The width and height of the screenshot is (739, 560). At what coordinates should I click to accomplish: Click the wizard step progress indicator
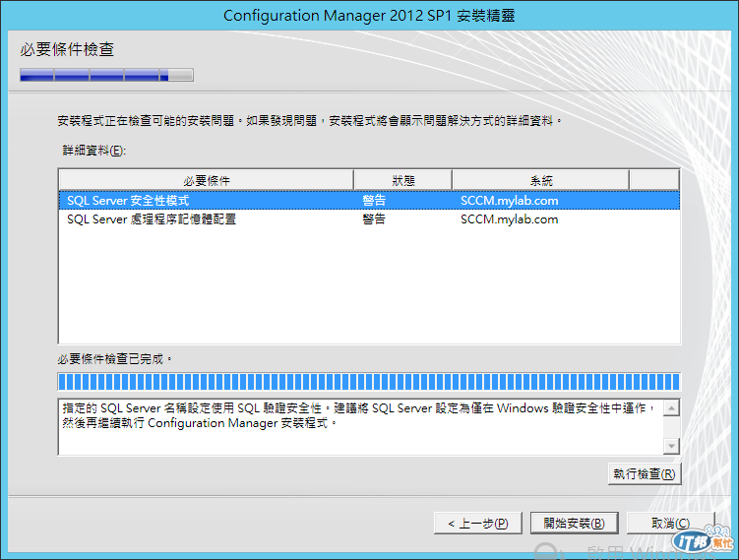(106, 75)
